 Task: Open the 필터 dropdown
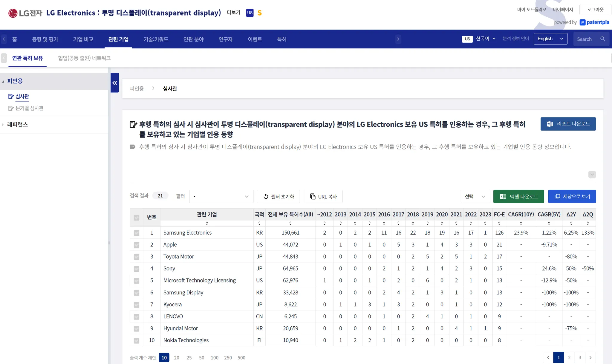pyautogui.click(x=221, y=196)
